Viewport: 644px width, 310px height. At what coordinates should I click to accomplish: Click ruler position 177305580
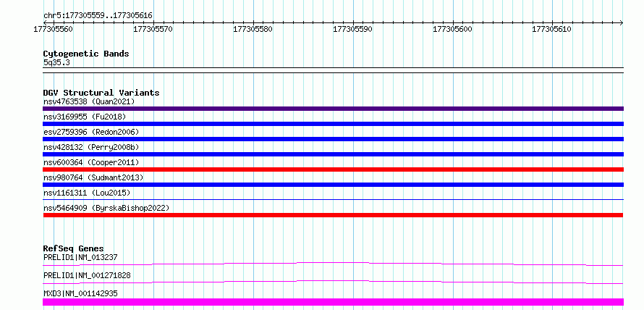pos(253,29)
